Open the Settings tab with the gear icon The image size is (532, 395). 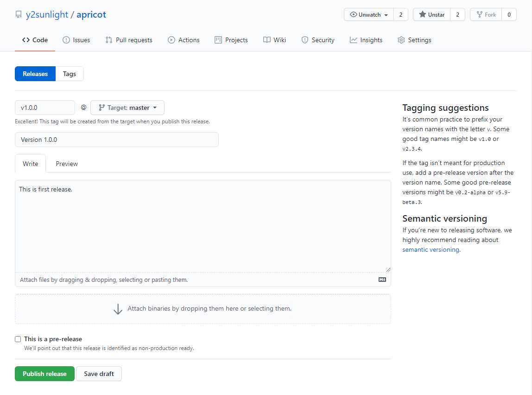[x=414, y=40]
